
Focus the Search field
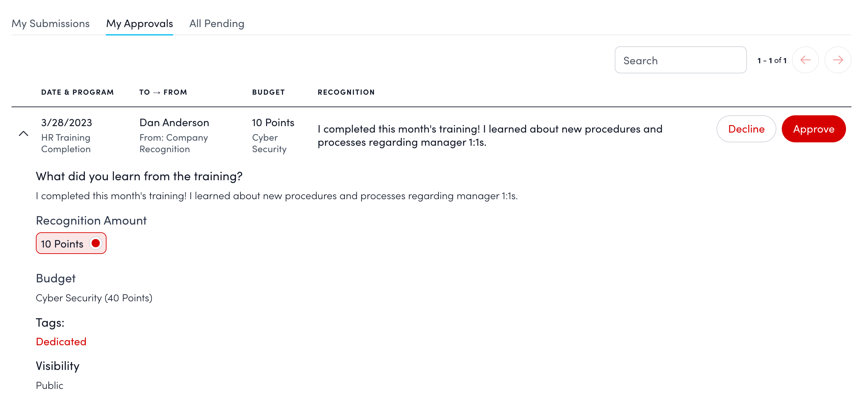click(680, 60)
